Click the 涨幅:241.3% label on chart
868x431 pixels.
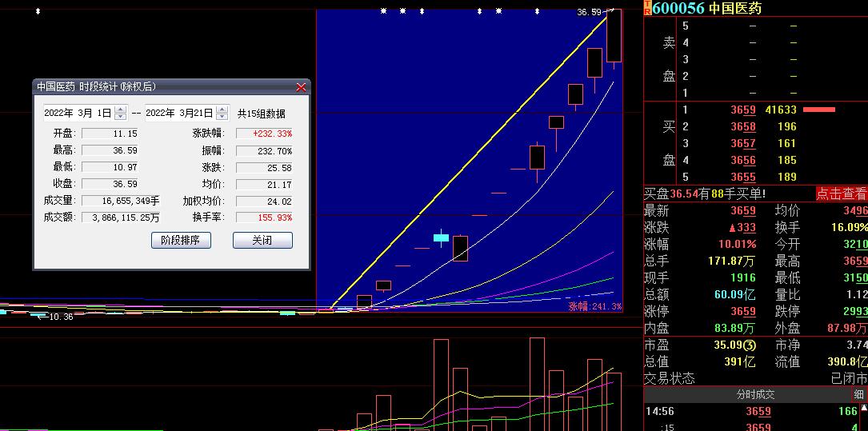point(594,306)
